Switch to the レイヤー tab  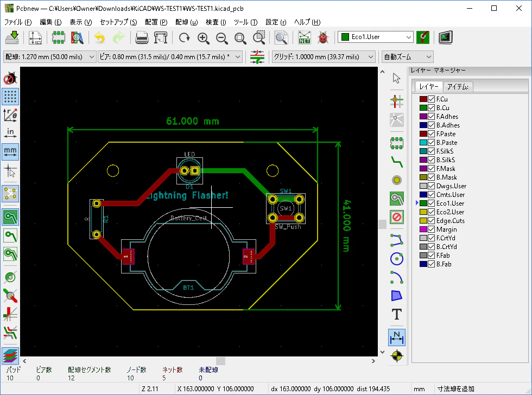click(x=429, y=87)
